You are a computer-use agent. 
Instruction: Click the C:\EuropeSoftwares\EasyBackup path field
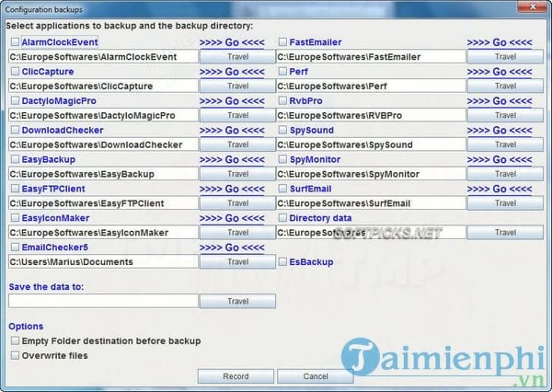click(x=103, y=174)
